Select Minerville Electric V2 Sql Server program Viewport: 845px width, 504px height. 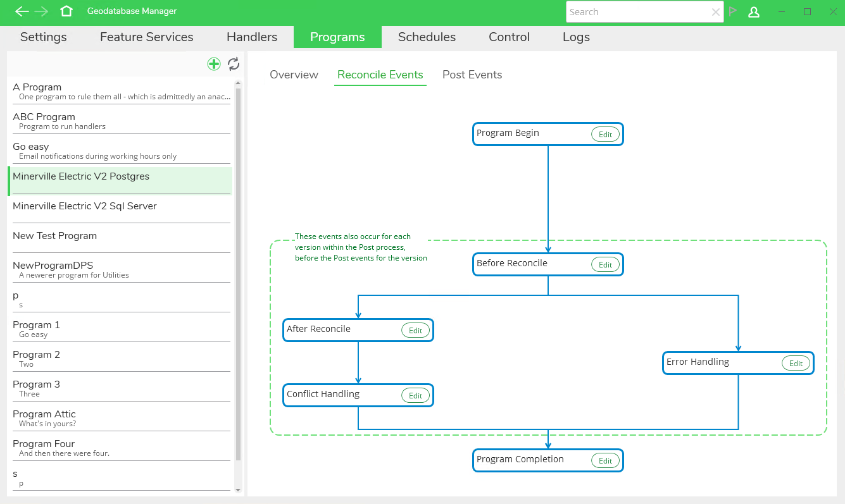(85, 206)
